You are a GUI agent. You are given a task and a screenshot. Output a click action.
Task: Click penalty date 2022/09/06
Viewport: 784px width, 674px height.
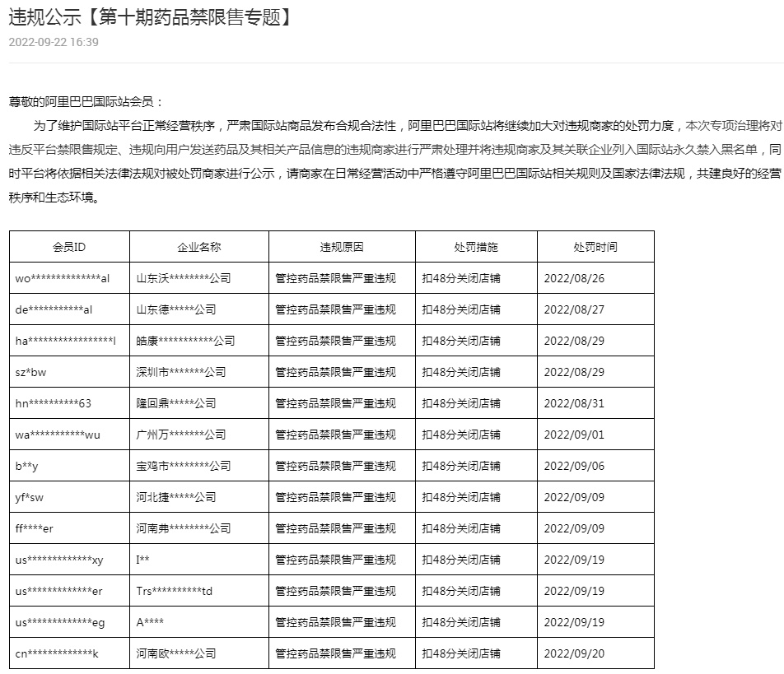(x=574, y=466)
